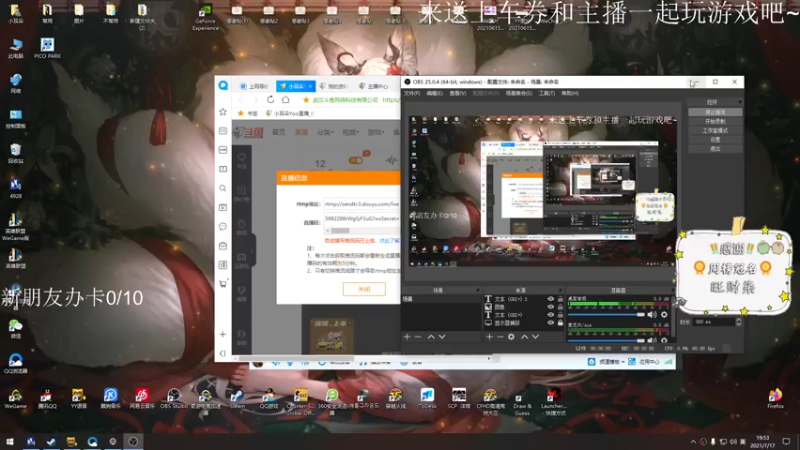Pop out the 来源 dock panel
The width and height of the screenshot is (800, 450).
(560, 290)
